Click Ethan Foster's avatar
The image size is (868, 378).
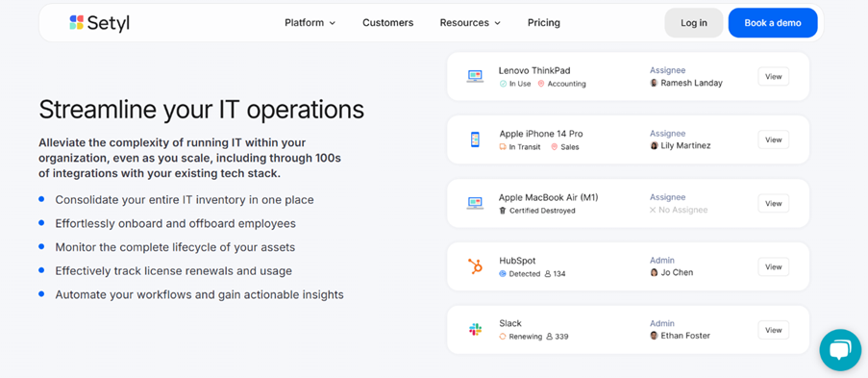click(654, 336)
